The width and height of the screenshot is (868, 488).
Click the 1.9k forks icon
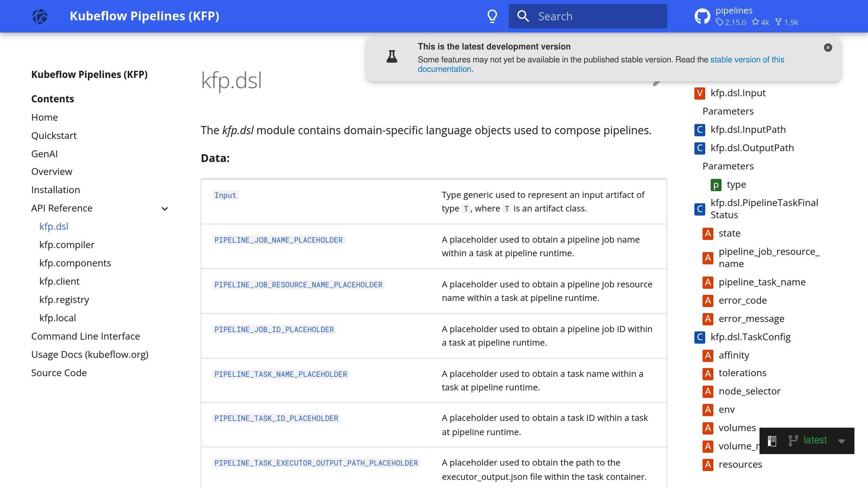point(779,22)
